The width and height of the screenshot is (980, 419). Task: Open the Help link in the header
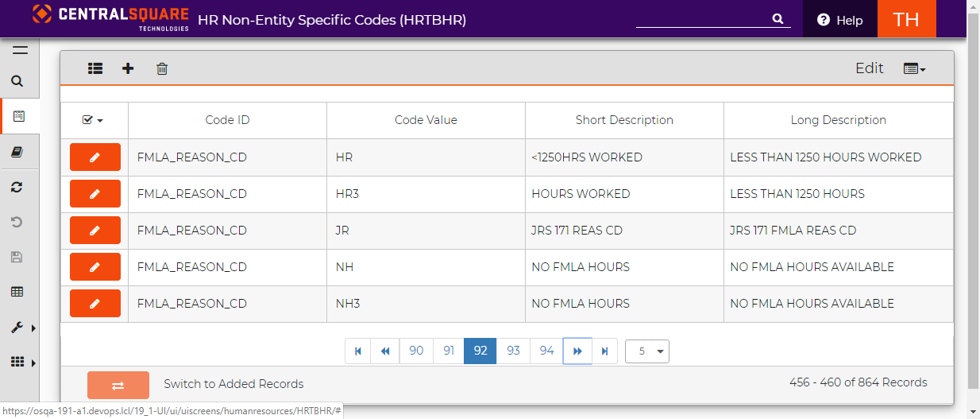coord(840,20)
